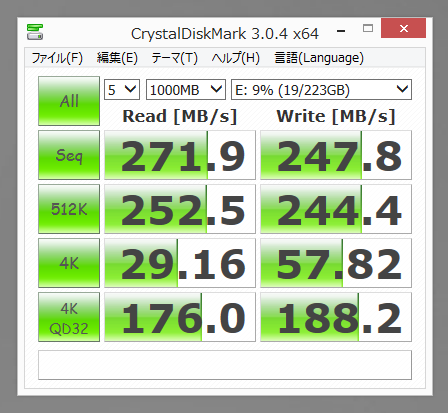Maximize the CrystalDiskMark window

coord(368,28)
